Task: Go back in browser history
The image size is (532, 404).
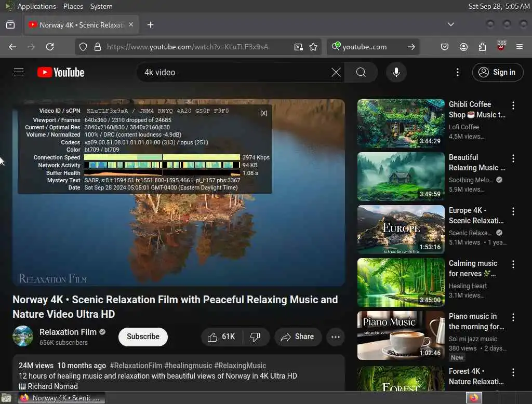Action: (x=12, y=47)
